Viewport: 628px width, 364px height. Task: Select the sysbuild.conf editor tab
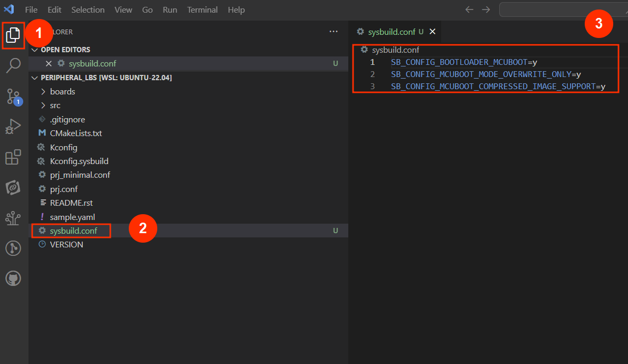click(393, 32)
